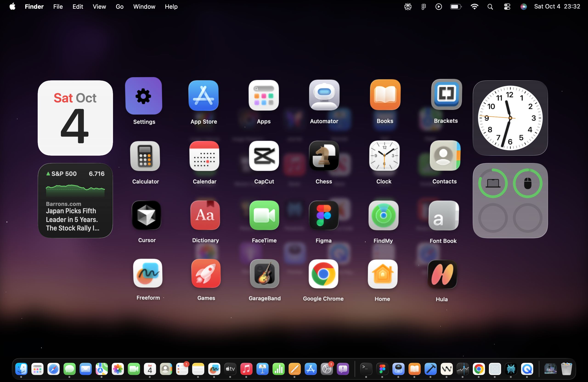Open the Font Book app
This screenshot has height=382, width=588.
443,216
